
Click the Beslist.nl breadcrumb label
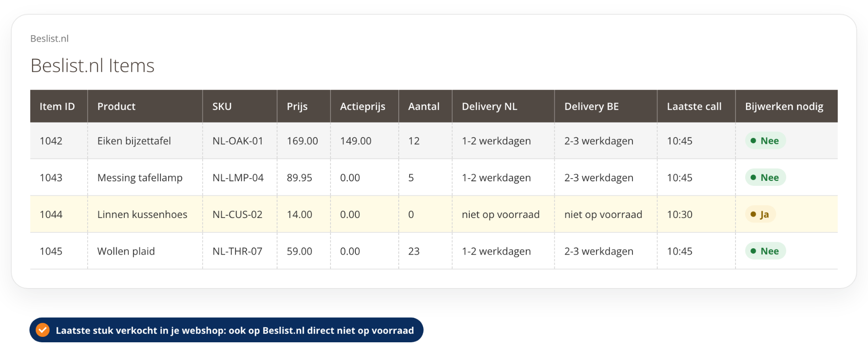pos(49,38)
